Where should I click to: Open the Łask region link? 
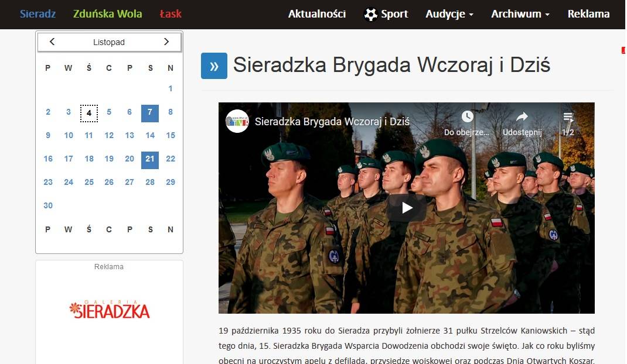(x=171, y=14)
